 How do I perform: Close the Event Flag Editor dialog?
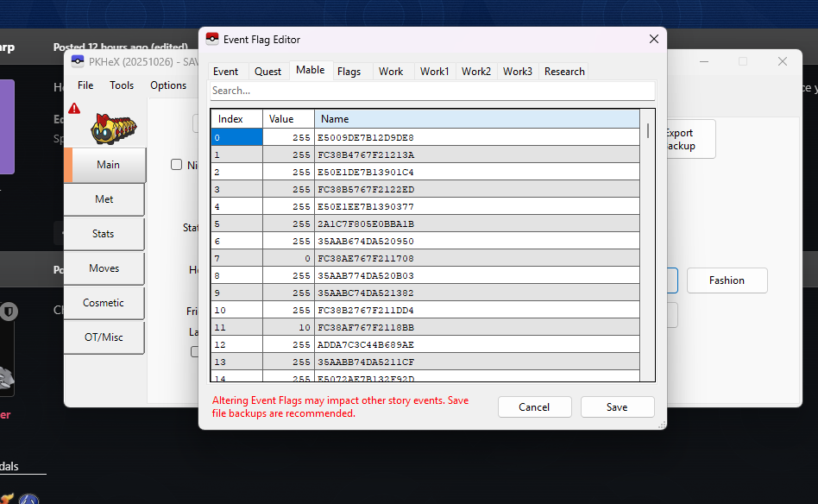tap(654, 39)
